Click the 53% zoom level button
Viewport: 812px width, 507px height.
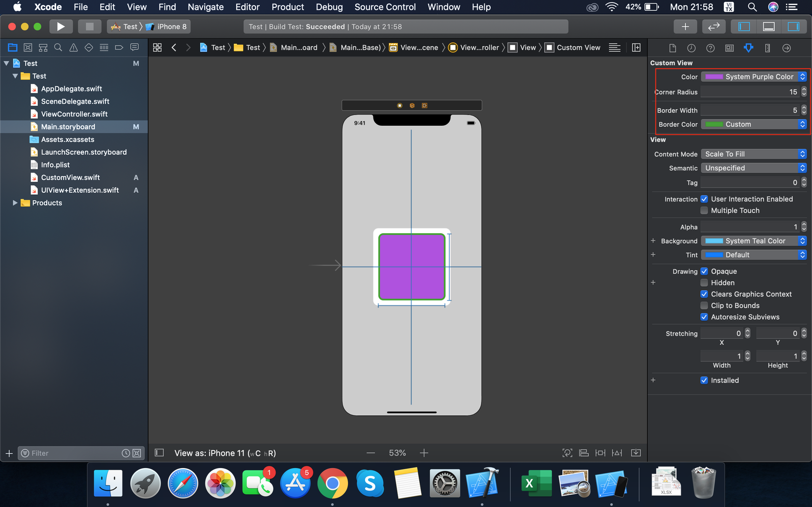(397, 452)
